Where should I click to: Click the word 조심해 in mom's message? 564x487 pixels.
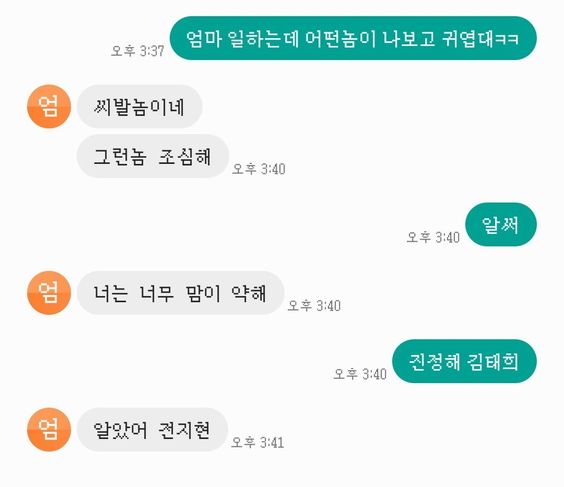pyautogui.click(x=185, y=157)
